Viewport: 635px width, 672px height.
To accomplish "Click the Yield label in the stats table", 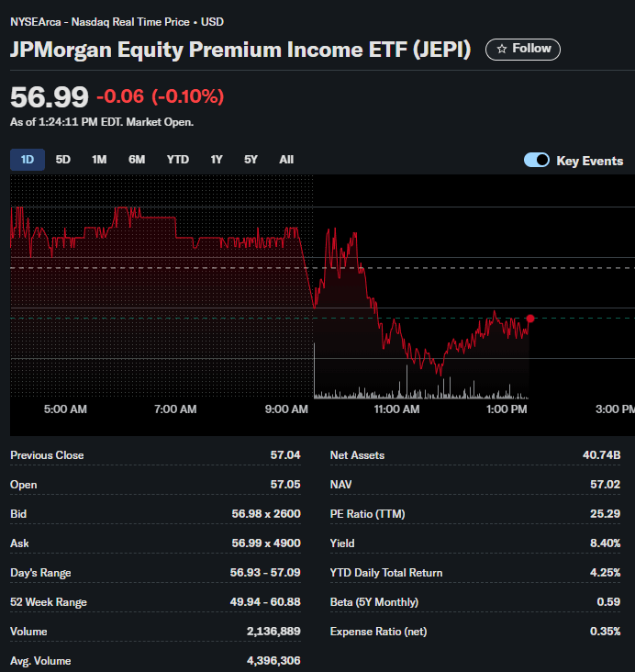I will (342, 543).
